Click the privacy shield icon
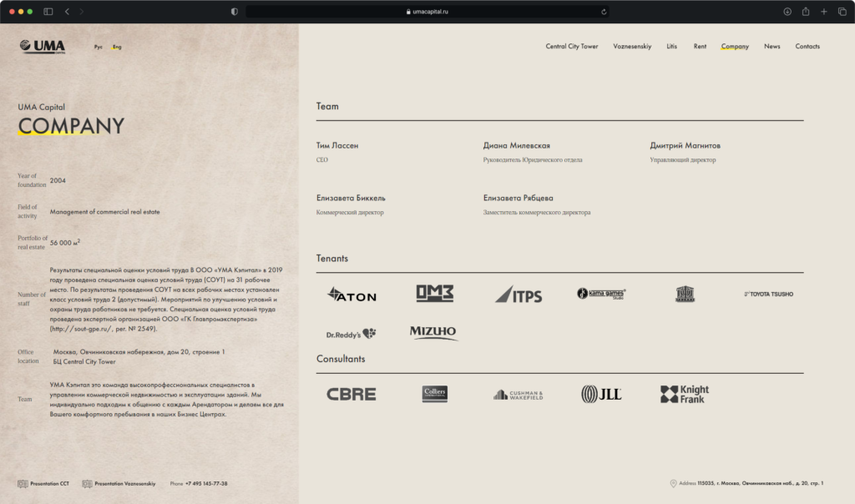The width and height of the screenshot is (855, 504). pyautogui.click(x=234, y=12)
